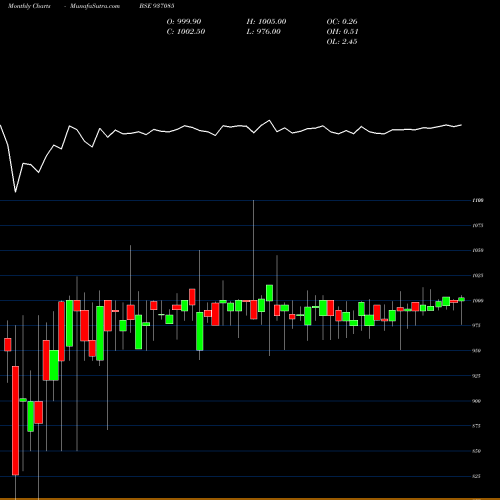Image resolution: width=500 pixels, height=500 pixels.
Task: Click the 825 price axis label
Action: 477,476
